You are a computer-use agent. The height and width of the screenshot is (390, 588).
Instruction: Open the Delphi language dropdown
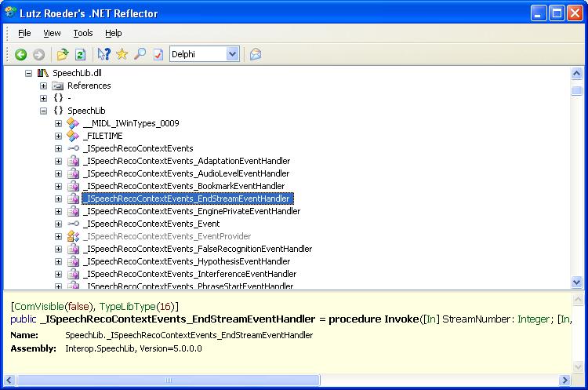(232, 54)
